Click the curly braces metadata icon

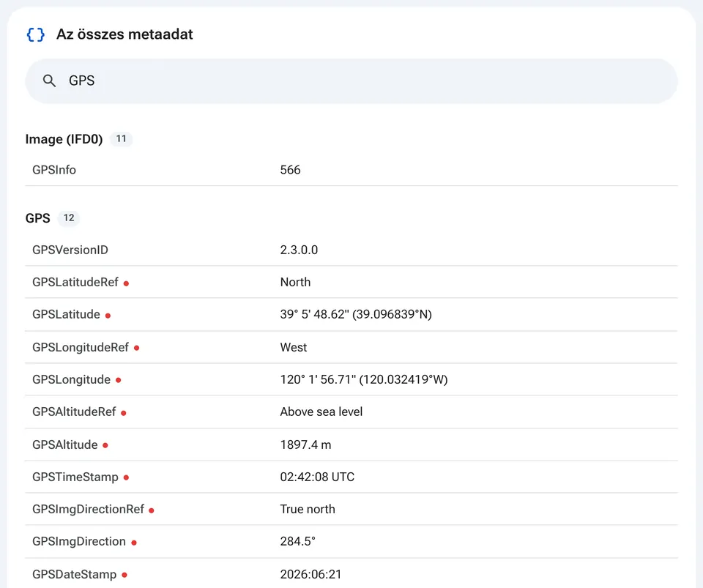pyautogui.click(x=36, y=34)
